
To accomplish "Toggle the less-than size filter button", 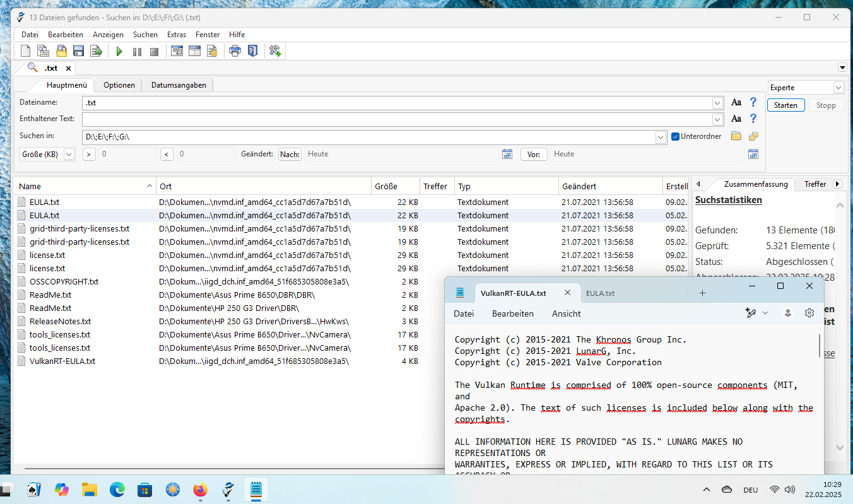I will pos(167,154).
